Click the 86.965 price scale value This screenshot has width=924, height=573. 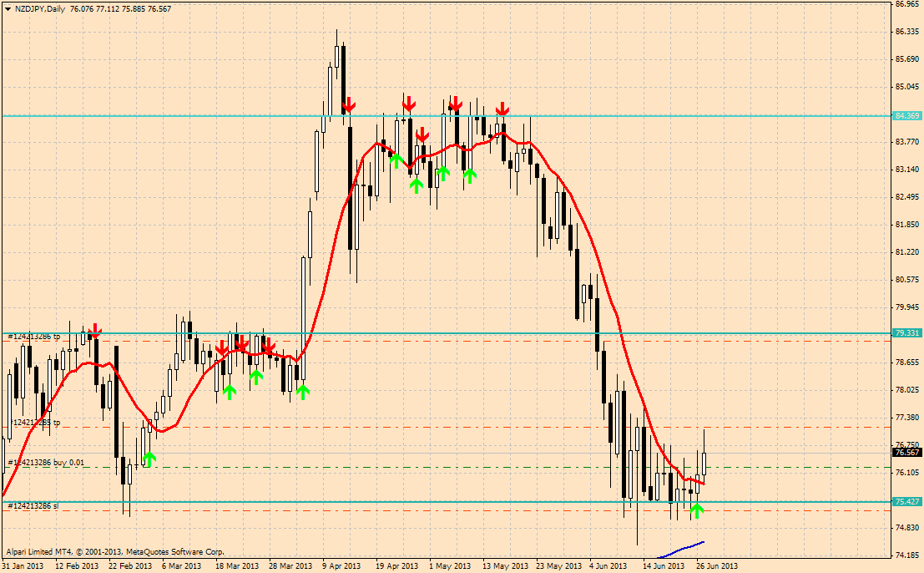coord(907,4)
